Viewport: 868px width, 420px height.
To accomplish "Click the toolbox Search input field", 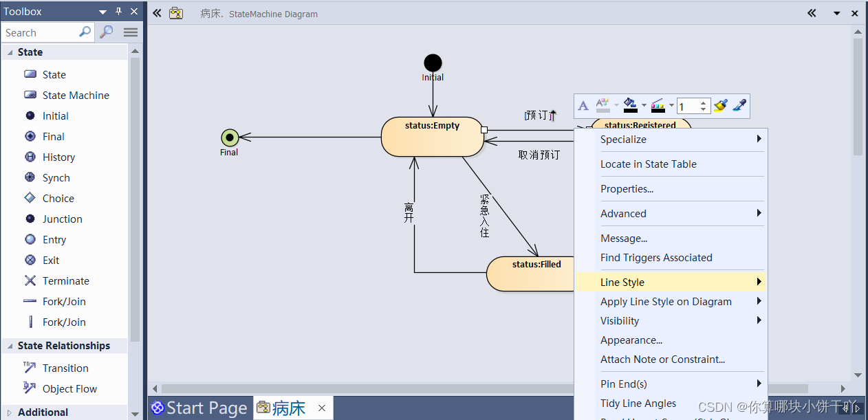I will coord(47,32).
